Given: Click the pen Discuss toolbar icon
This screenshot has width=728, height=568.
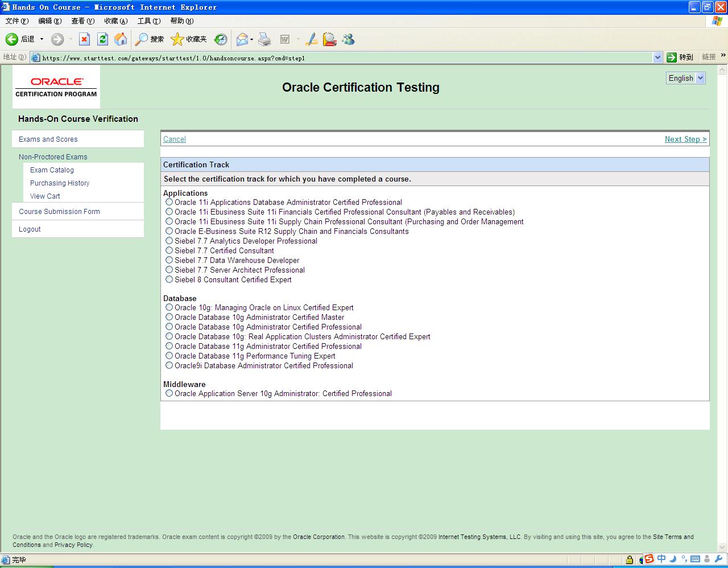Looking at the screenshot, I should [x=311, y=39].
